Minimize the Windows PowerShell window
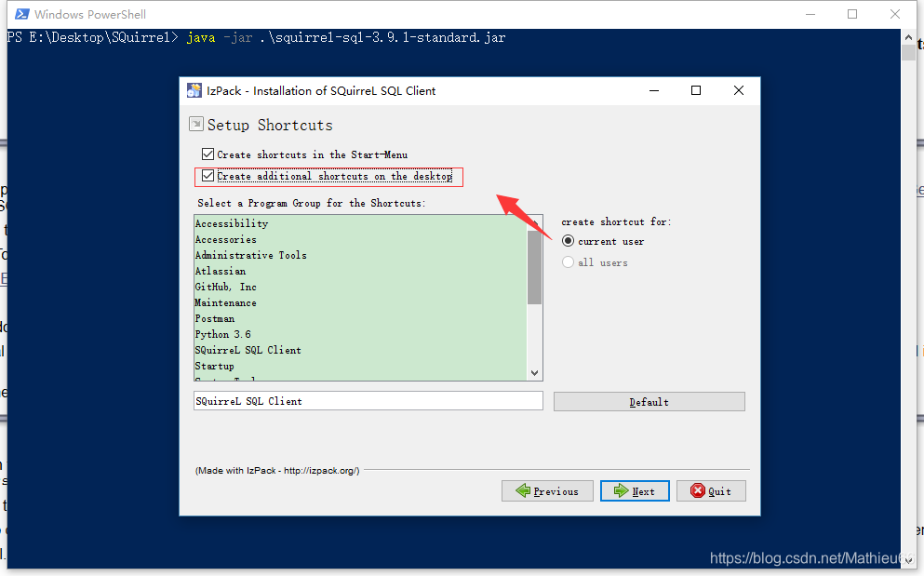Image resolution: width=924 pixels, height=576 pixels. click(810, 14)
